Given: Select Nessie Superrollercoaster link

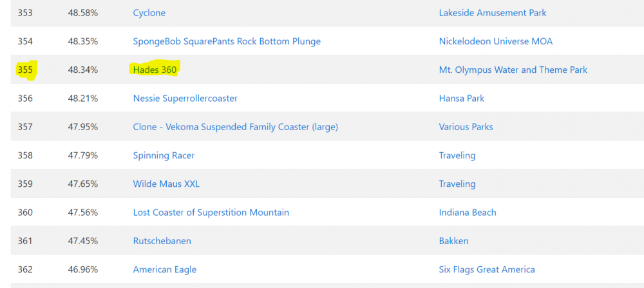Looking at the screenshot, I should (185, 99).
